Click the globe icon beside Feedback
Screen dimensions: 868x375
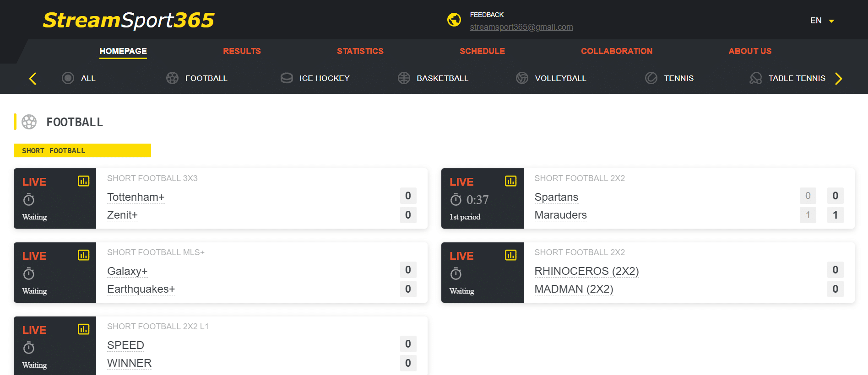[x=454, y=20]
